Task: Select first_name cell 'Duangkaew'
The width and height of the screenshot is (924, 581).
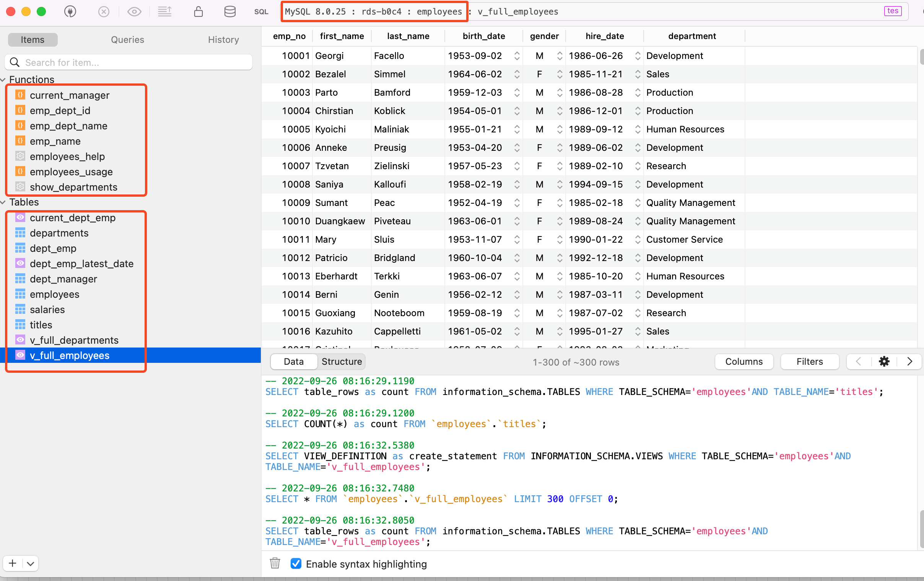Action: (340, 221)
